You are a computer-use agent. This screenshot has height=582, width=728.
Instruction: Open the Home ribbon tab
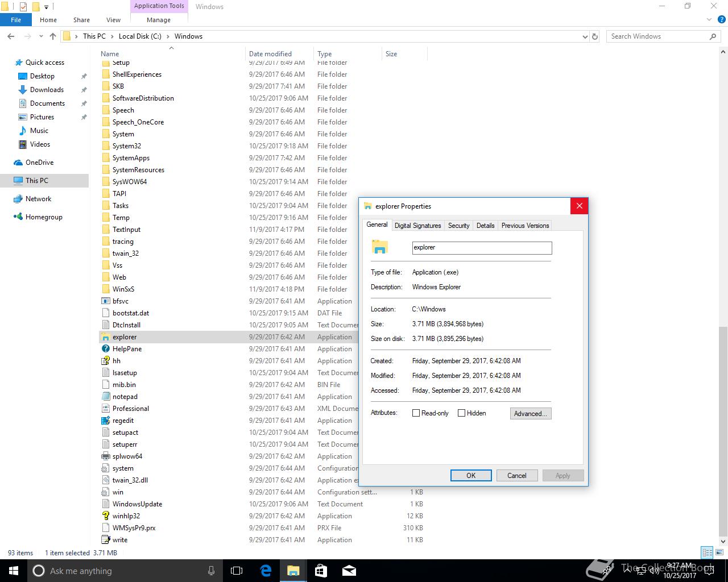point(48,20)
